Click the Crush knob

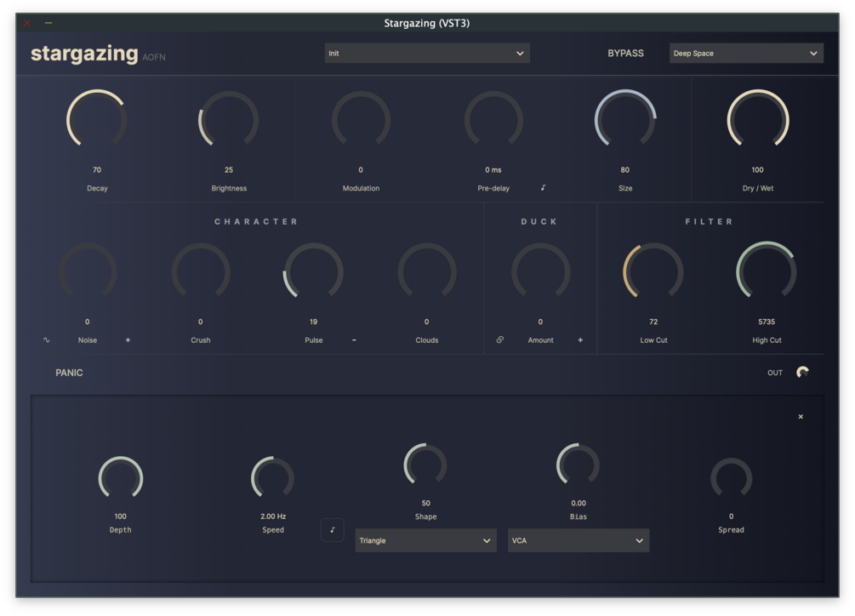click(x=201, y=271)
